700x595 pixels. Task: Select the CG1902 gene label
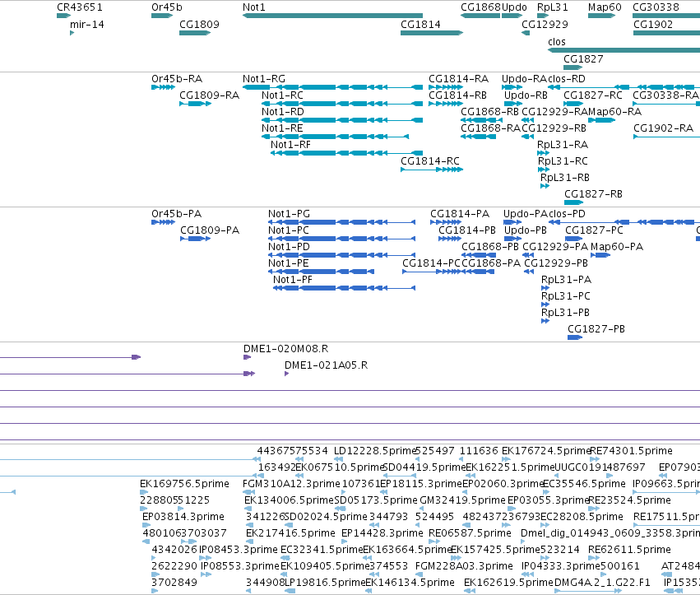click(x=653, y=25)
